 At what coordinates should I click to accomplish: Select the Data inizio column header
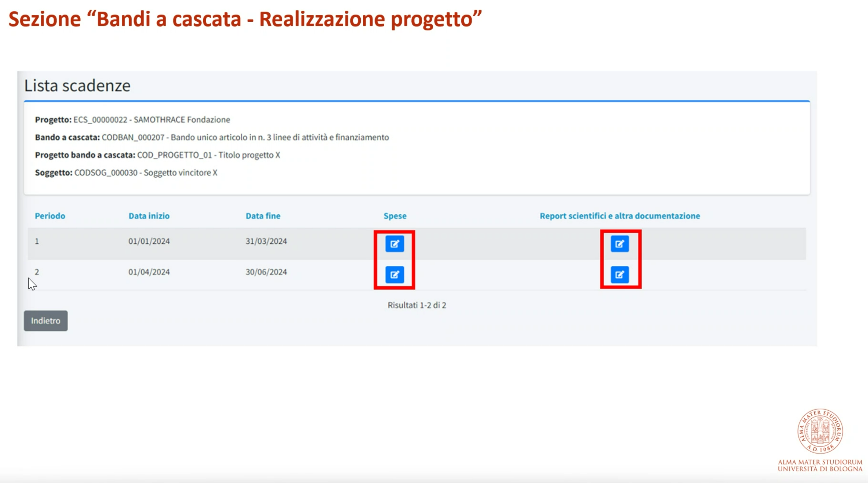(x=149, y=216)
